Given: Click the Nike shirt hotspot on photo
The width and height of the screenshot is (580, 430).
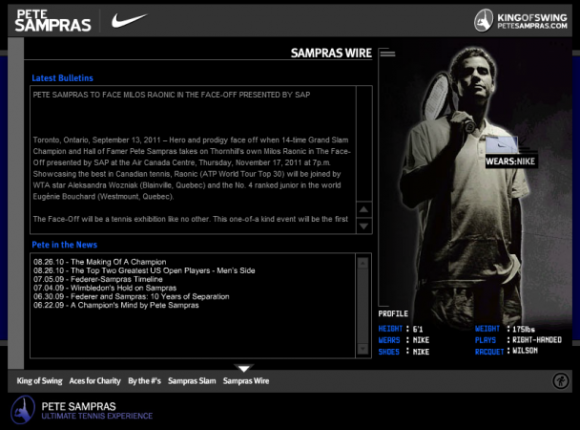Looking at the screenshot, I should point(501,145).
